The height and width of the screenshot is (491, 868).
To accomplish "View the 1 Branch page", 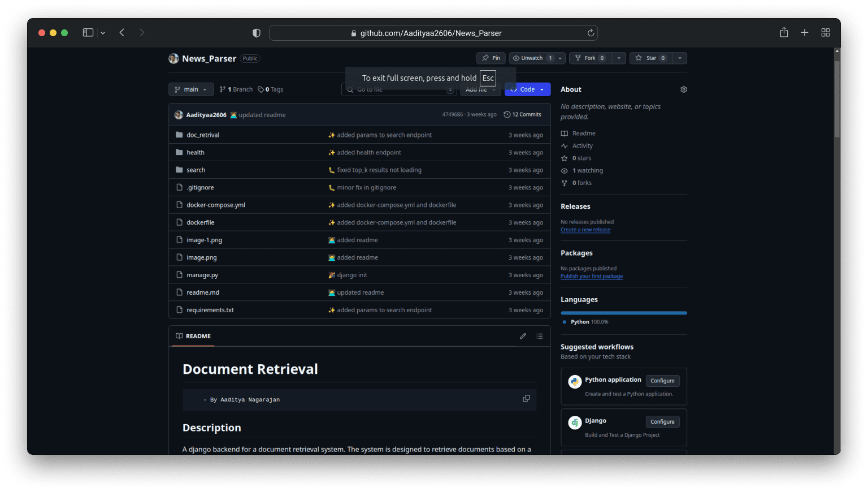I will pyautogui.click(x=236, y=89).
